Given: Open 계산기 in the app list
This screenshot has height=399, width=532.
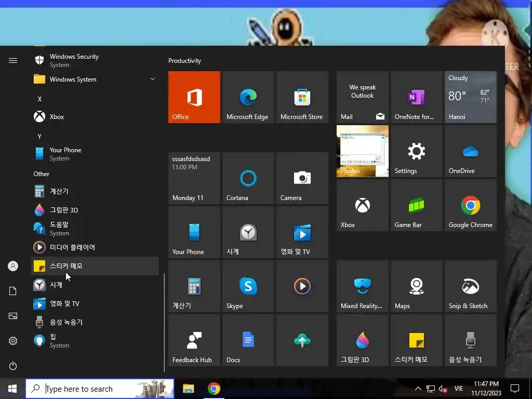Looking at the screenshot, I should 95,191.
